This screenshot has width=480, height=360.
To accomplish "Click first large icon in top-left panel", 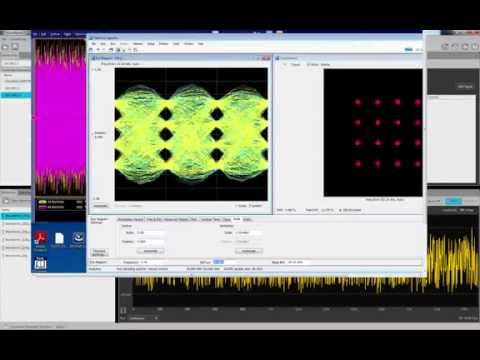I will pyautogui.click(x=5, y=47).
